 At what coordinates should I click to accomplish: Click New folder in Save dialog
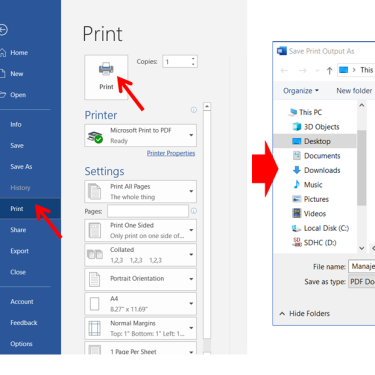[354, 91]
